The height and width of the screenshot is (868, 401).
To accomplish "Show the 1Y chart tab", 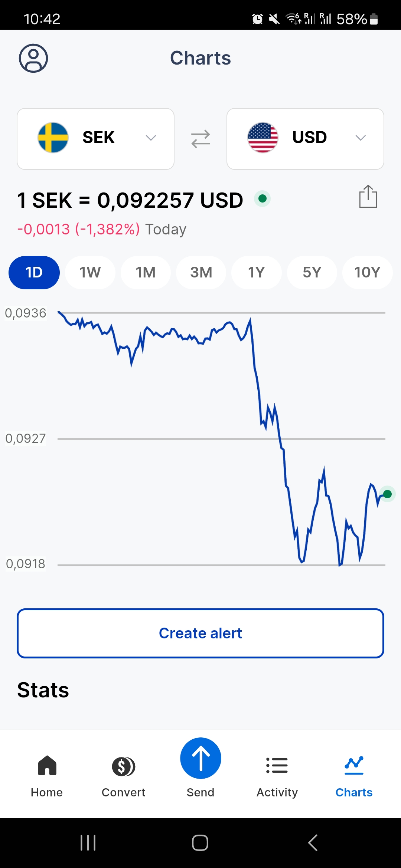I will click(256, 273).
